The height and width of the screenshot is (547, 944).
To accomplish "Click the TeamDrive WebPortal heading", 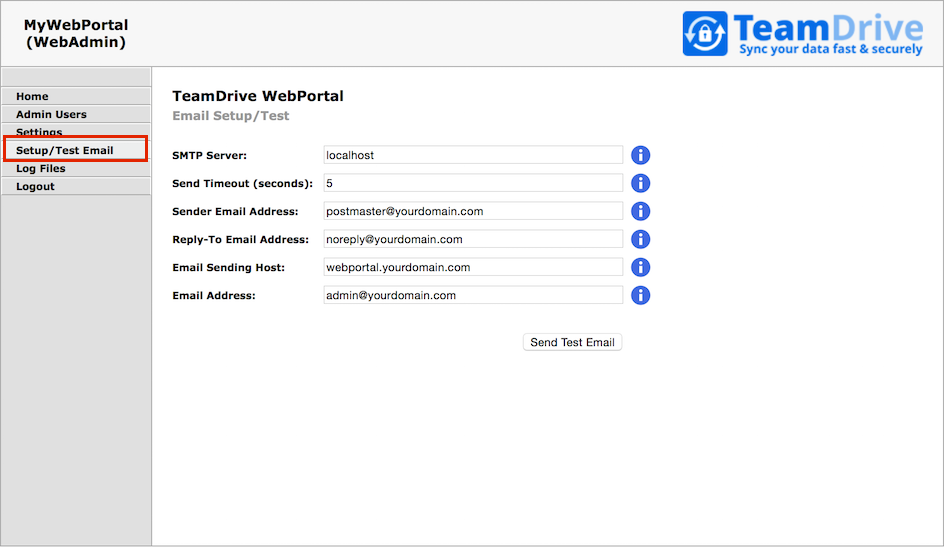I will click(258, 96).
